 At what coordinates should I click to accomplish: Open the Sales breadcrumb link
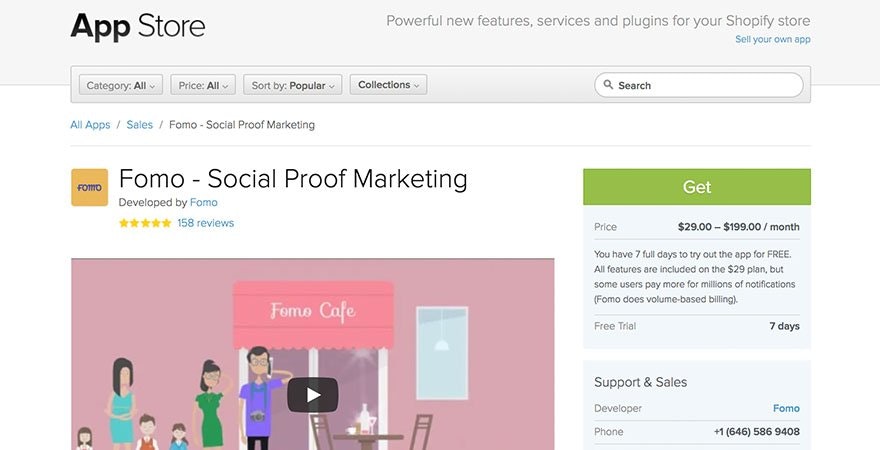pyautogui.click(x=139, y=125)
